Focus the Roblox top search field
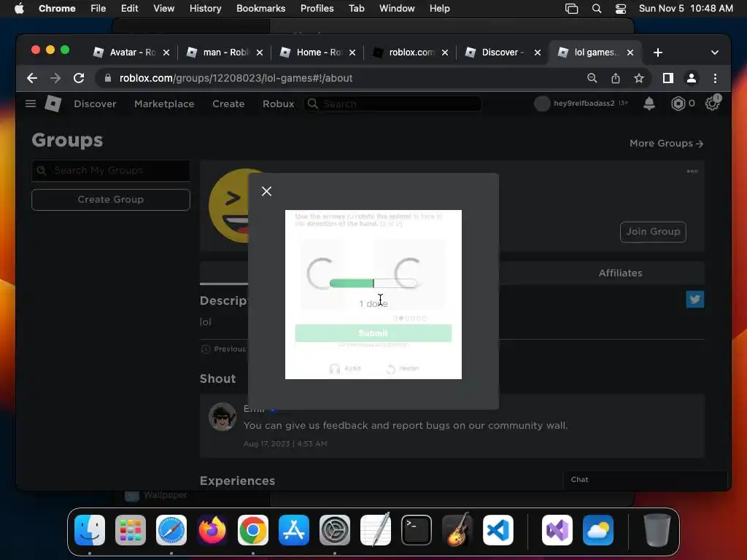Screen dimensions: 747x560 [392, 104]
